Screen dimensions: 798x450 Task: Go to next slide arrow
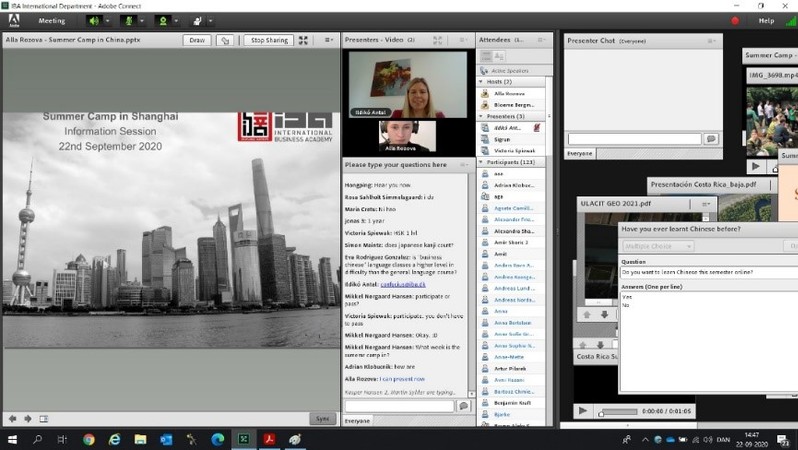[28, 418]
